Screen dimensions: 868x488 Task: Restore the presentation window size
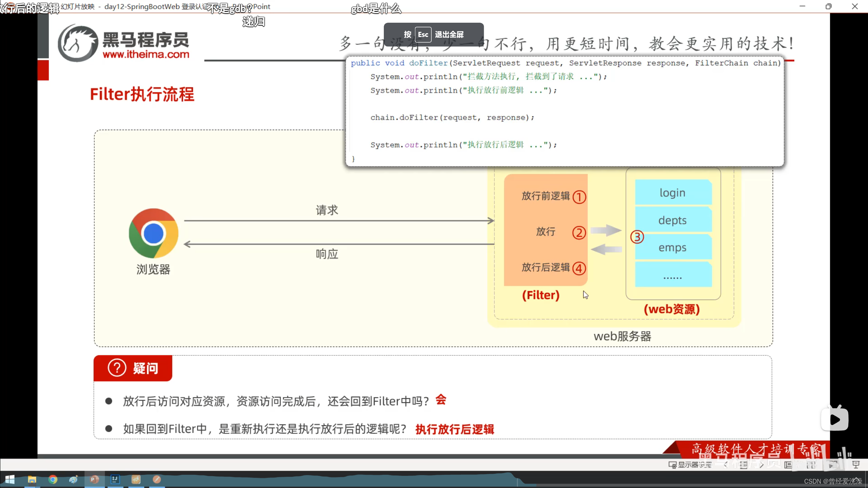829,6
